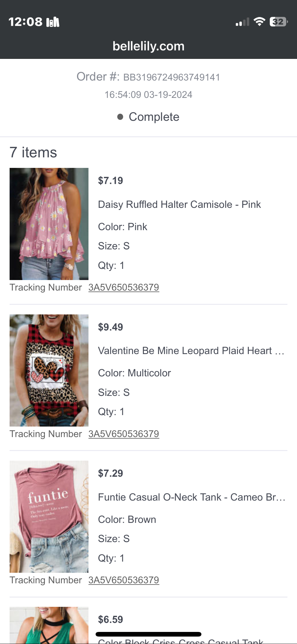Tap the $6.59 price of the last item

(110, 620)
